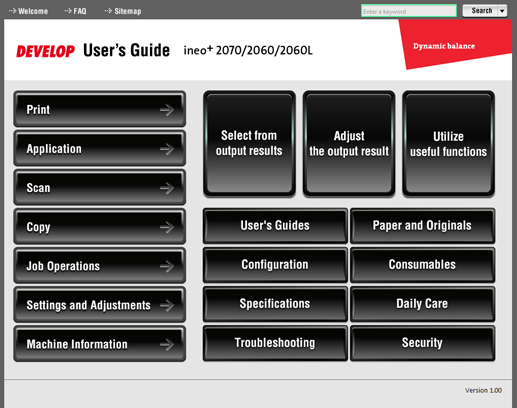Open the Specifications page
The width and height of the screenshot is (517, 408).
[x=275, y=304]
